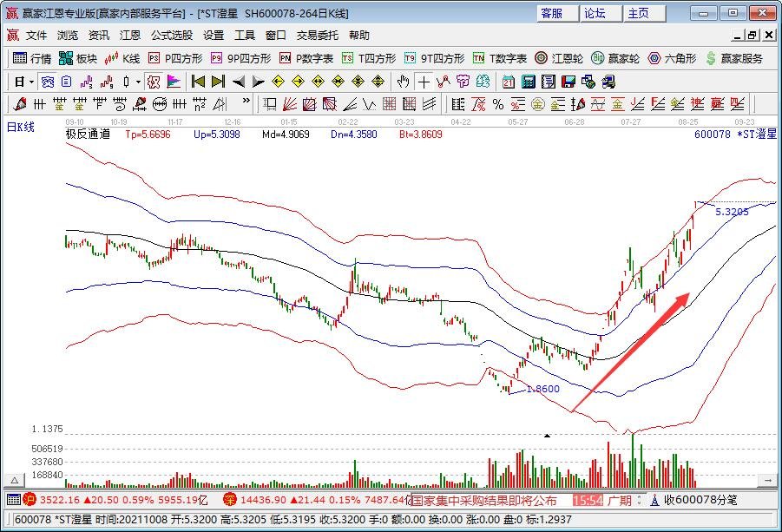Viewport: 782px width, 532px height.
Task: Select the hand pan tool
Action: (x=403, y=82)
